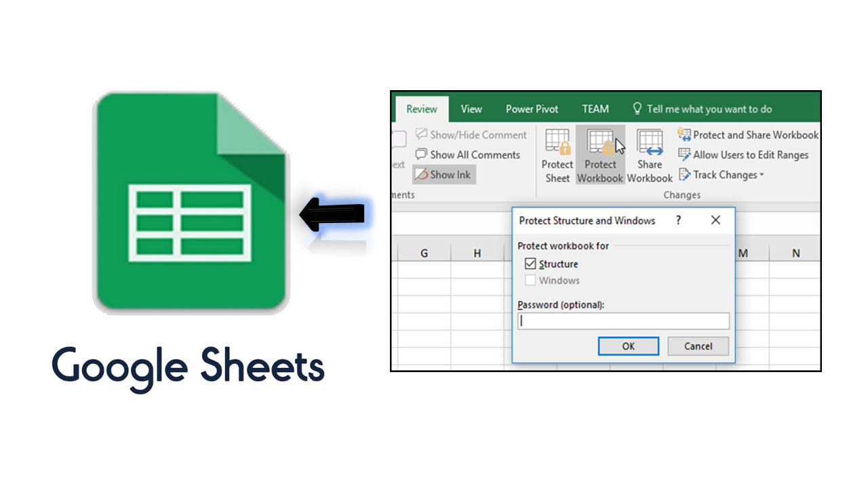Select column G header
Screen dimensions: 868x488
click(425, 253)
